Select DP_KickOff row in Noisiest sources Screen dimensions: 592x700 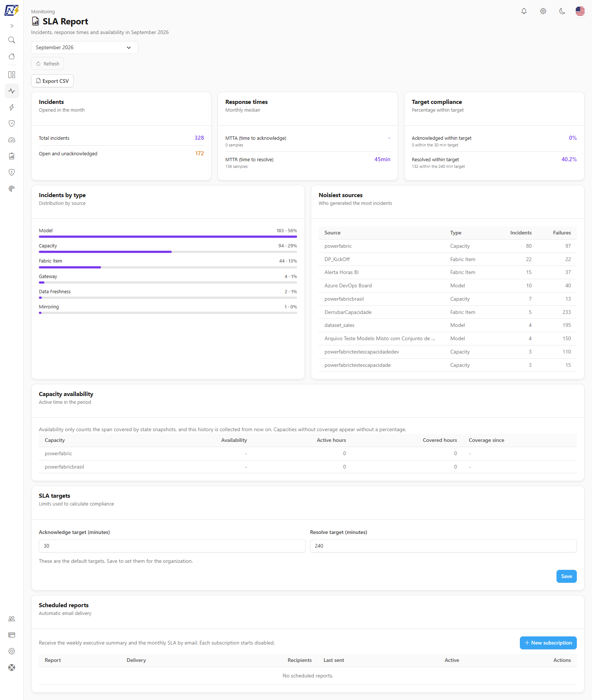[448, 259]
